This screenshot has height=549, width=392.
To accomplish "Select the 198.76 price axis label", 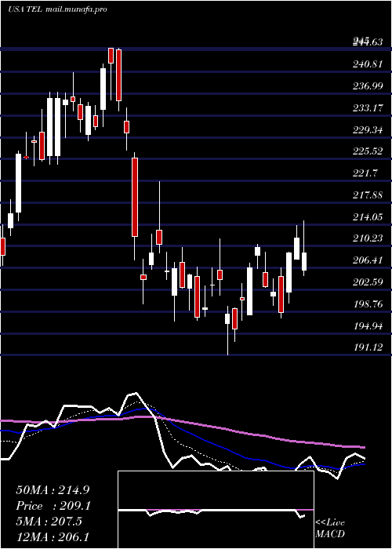I will 368,304.
